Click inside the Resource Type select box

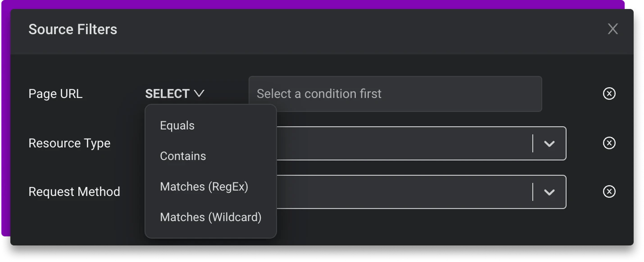click(x=401, y=143)
